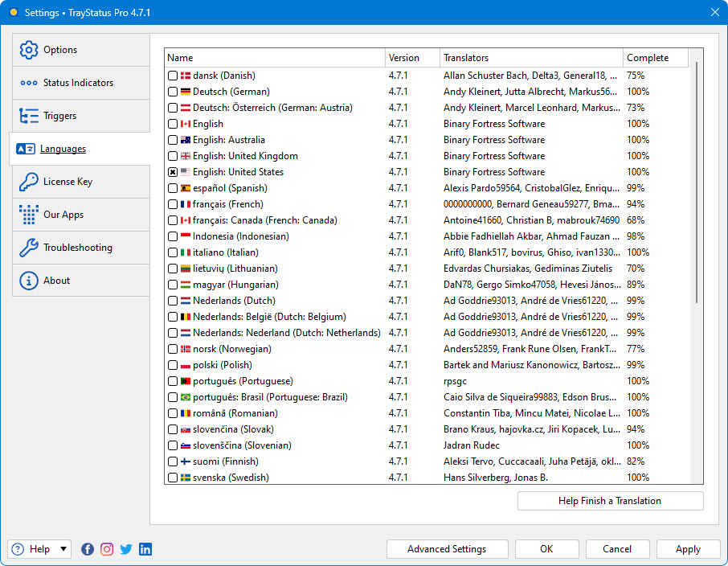Uncheck English: United States language

[x=172, y=171]
